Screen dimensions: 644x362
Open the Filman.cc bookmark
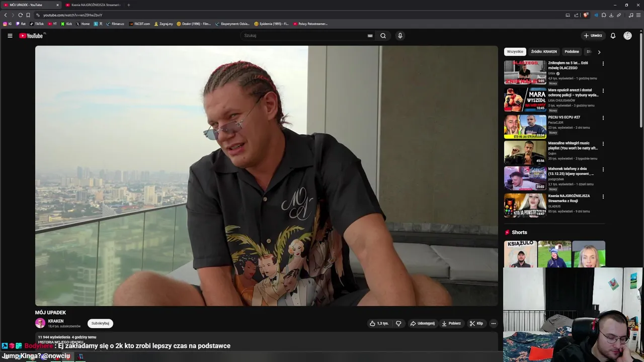point(115,24)
